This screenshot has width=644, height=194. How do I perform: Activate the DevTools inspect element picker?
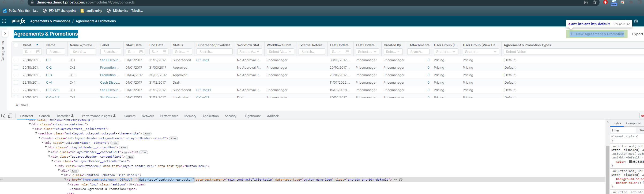click(x=3, y=116)
